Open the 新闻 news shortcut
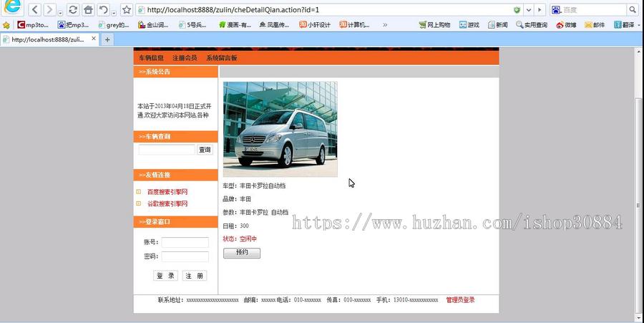 click(497, 25)
